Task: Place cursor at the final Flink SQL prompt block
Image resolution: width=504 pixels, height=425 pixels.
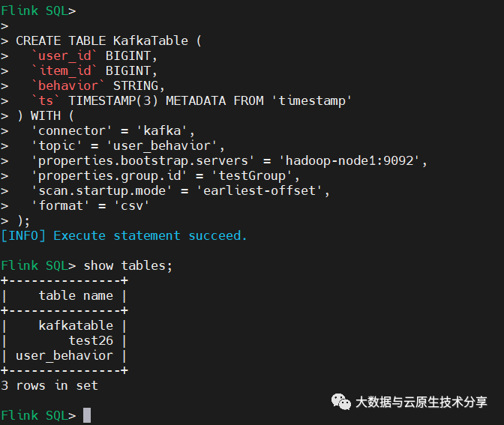Action: [x=87, y=415]
